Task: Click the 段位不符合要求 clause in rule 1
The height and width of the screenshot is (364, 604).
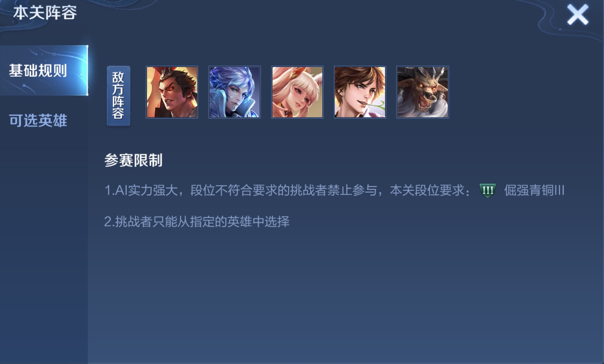Action: [234, 190]
